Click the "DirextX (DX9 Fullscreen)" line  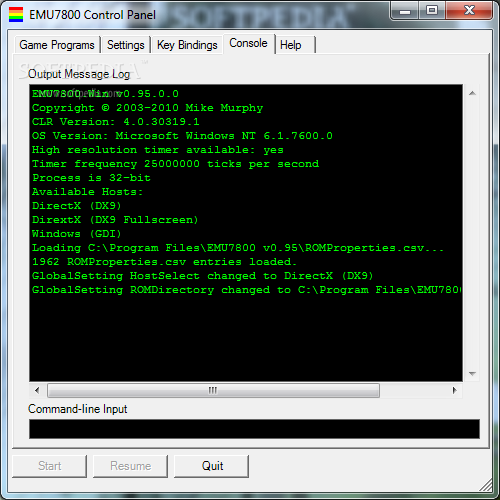point(115,220)
